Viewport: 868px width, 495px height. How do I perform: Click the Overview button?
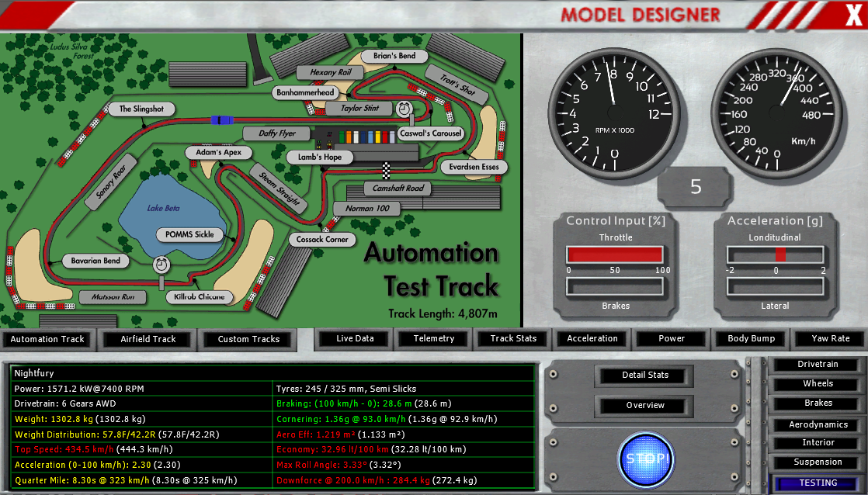click(644, 405)
